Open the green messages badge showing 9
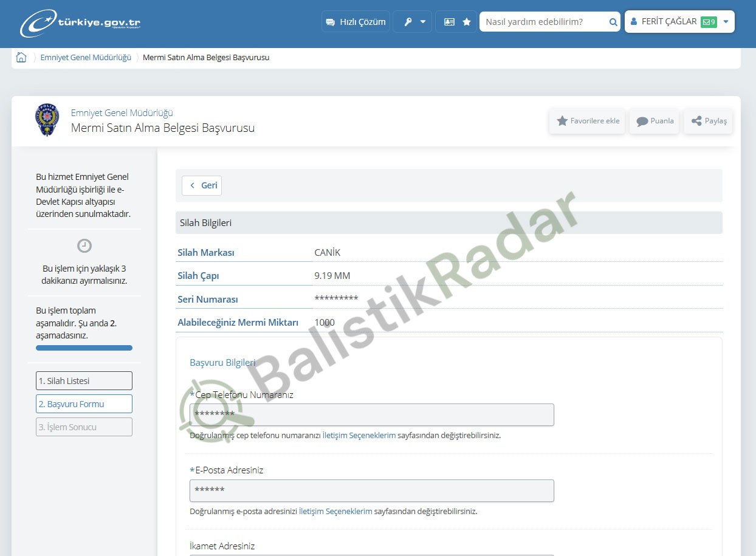Image resolution: width=756 pixels, height=556 pixels. [709, 22]
